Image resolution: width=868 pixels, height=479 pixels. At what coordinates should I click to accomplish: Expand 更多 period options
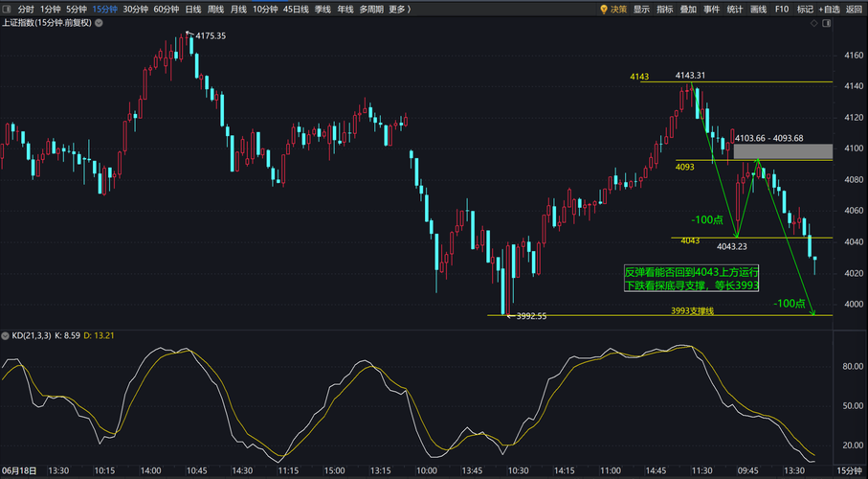400,9
